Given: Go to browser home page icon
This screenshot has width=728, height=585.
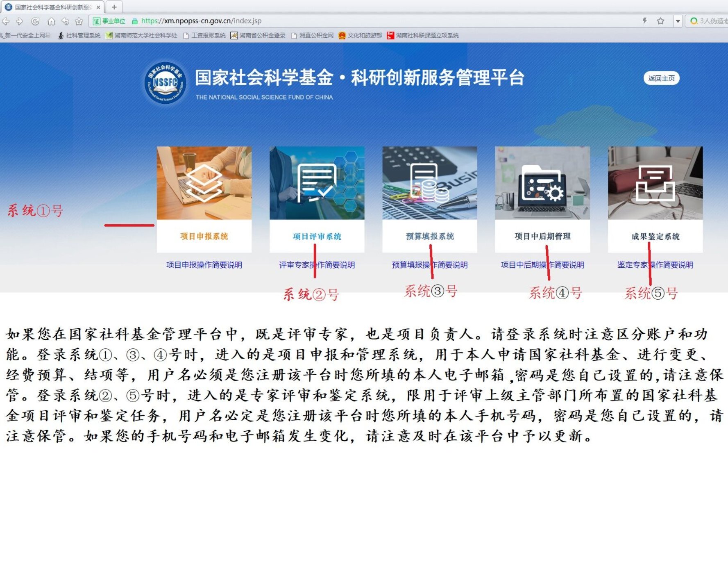Looking at the screenshot, I should [x=51, y=21].
